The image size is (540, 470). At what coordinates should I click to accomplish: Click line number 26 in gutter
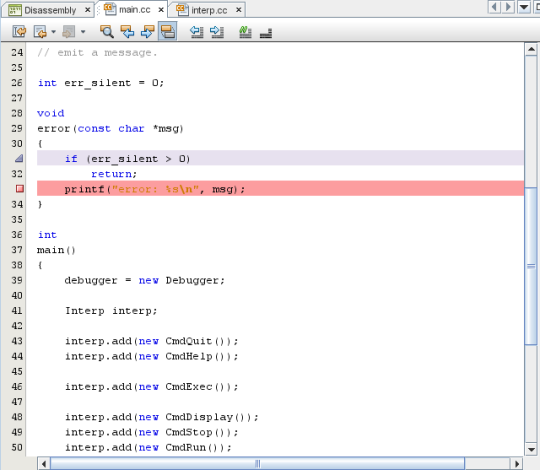17,83
